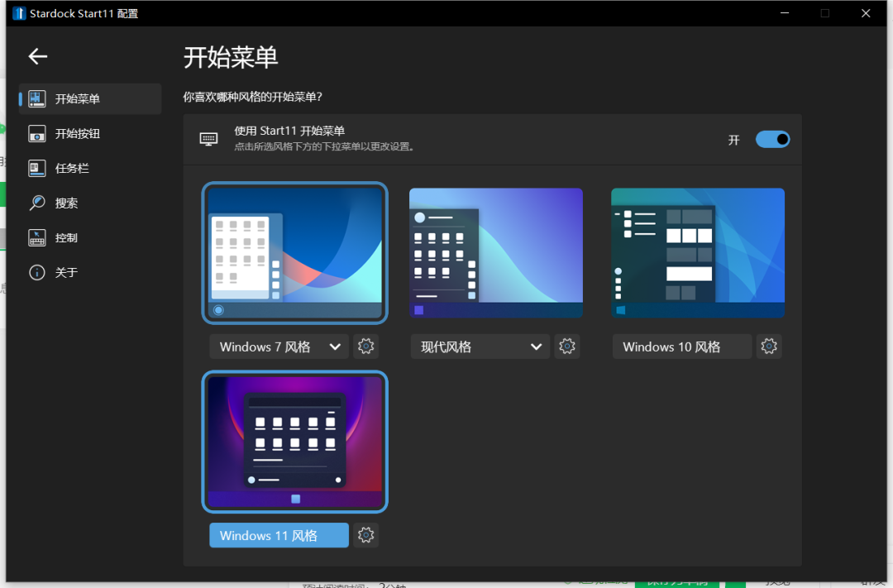Click the info icon beside 关于
The image size is (893, 588).
point(37,273)
